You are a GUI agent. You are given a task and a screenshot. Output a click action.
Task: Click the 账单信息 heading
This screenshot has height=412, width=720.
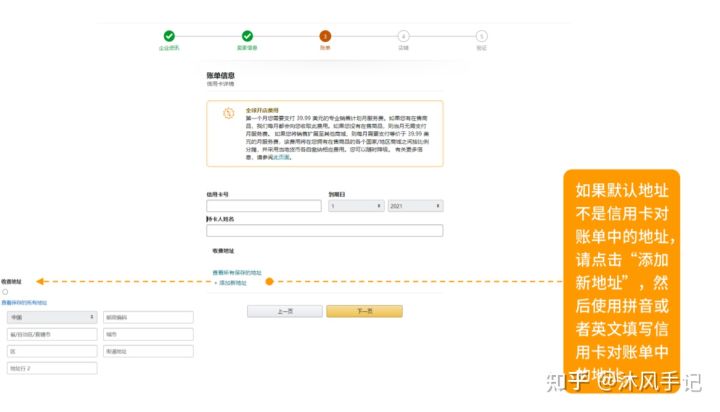(x=220, y=75)
